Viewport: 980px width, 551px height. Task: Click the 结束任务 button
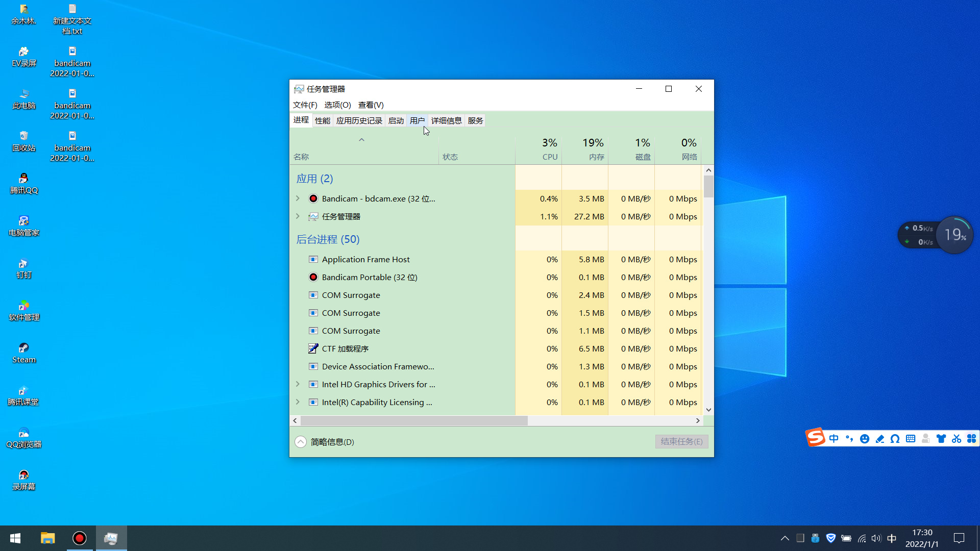(681, 441)
